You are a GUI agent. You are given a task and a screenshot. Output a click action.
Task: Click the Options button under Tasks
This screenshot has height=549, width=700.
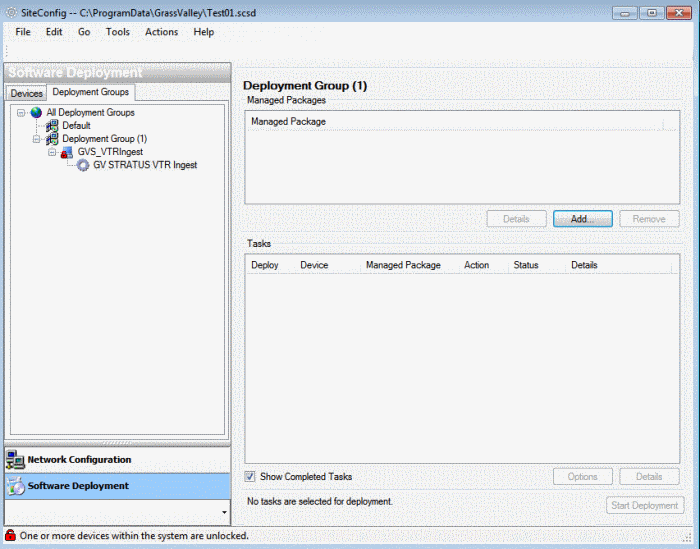(x=583, y=476)
